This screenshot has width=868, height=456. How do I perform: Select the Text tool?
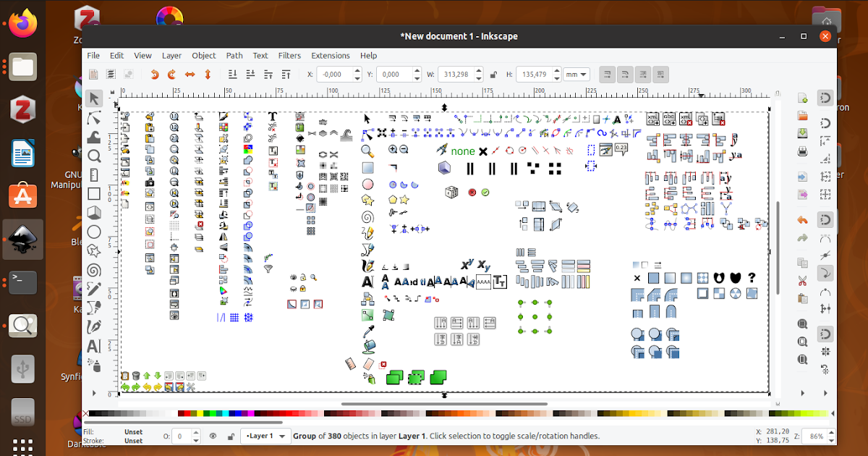point(93,346)
